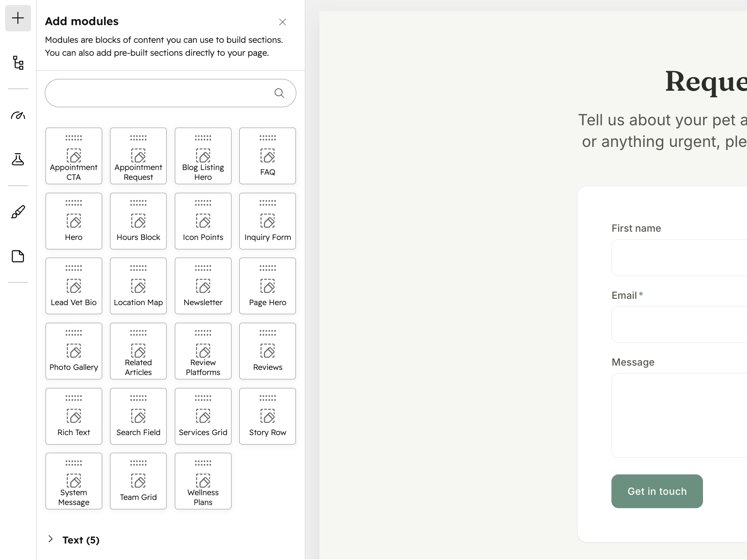The height and width of the screenshot is (560, 747).
Task: Select the Location Map module
Action: click(x=138, y=286)
